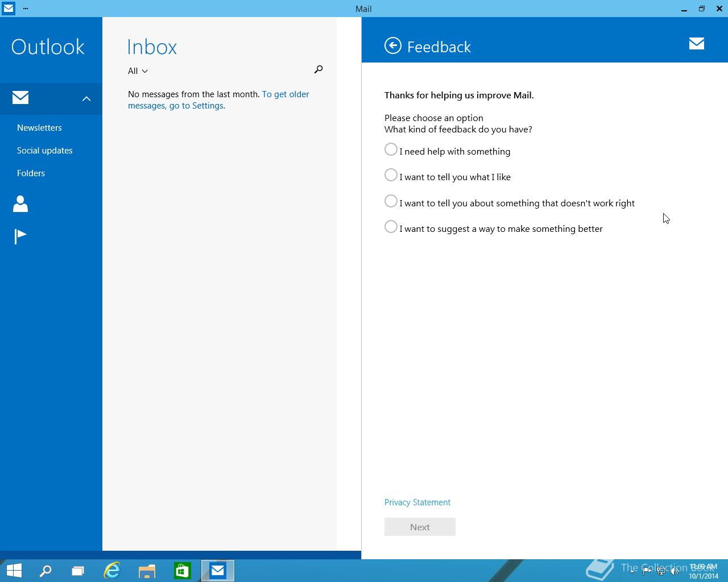Collapse the Outlook folder list chevron
728x582 pixels.
pos(86,99)
